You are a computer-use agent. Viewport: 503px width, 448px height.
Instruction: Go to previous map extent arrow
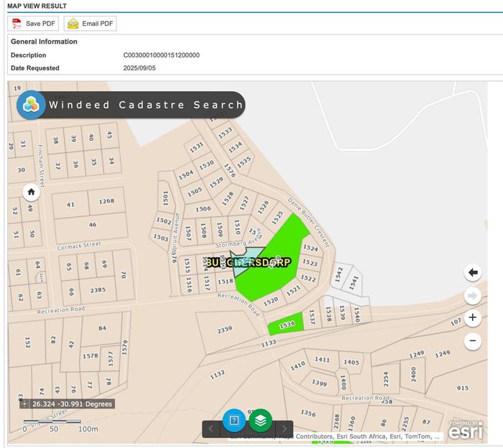pos(472,273)
